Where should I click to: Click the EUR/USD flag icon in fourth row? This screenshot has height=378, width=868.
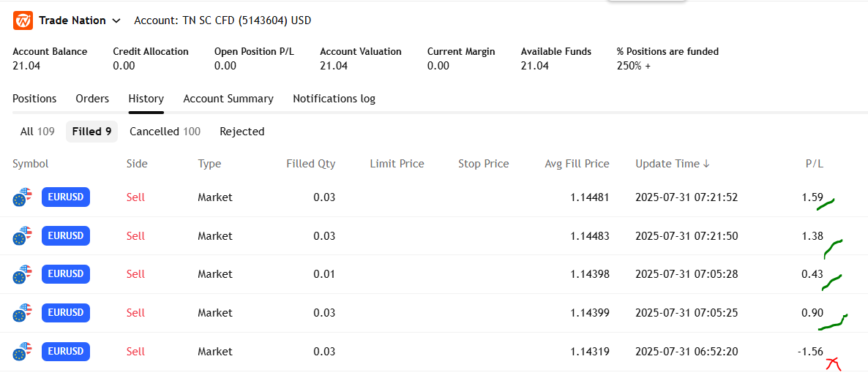(x=23, y=313)
